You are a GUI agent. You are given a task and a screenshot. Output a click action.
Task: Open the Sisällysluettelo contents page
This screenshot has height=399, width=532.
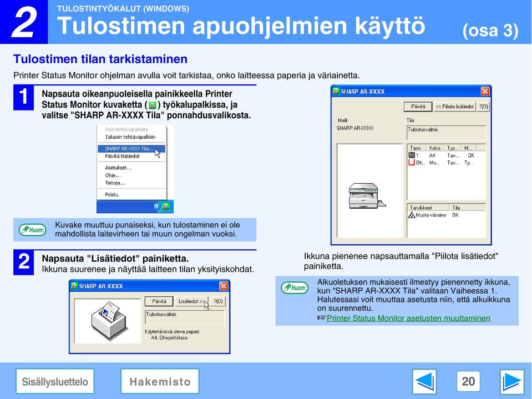pos(55,381)
